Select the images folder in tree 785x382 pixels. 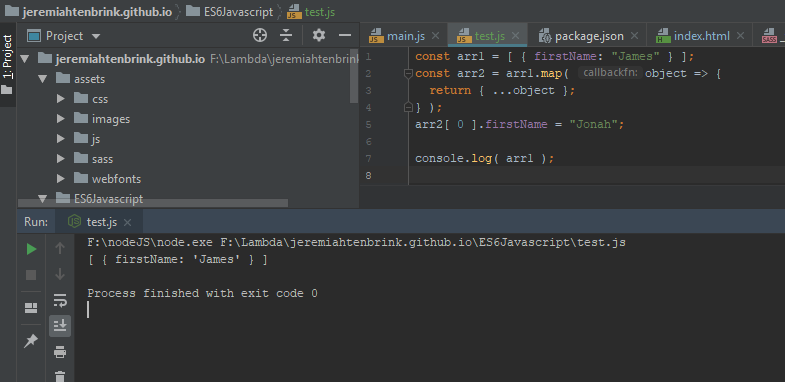pyautogui.click(x=111, y=119)
